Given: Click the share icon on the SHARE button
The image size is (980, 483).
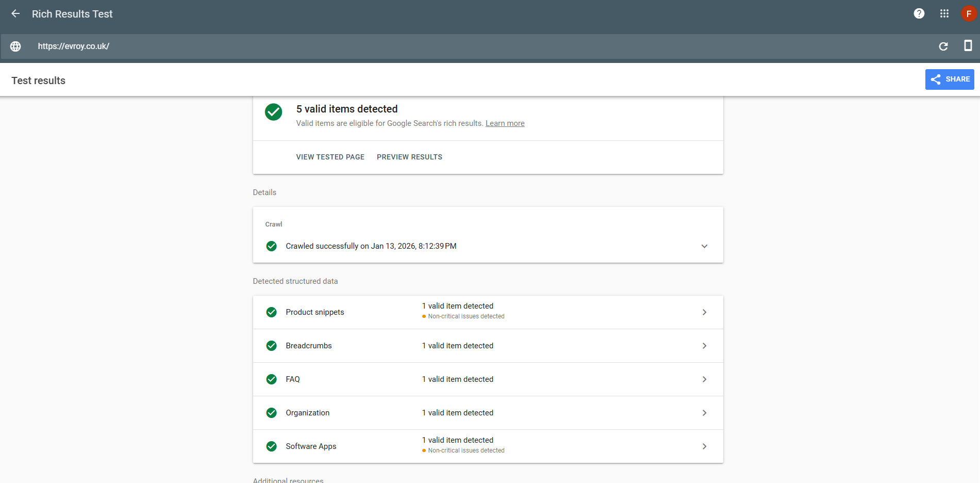Looking at the screenshot, I should click(936, 79).
